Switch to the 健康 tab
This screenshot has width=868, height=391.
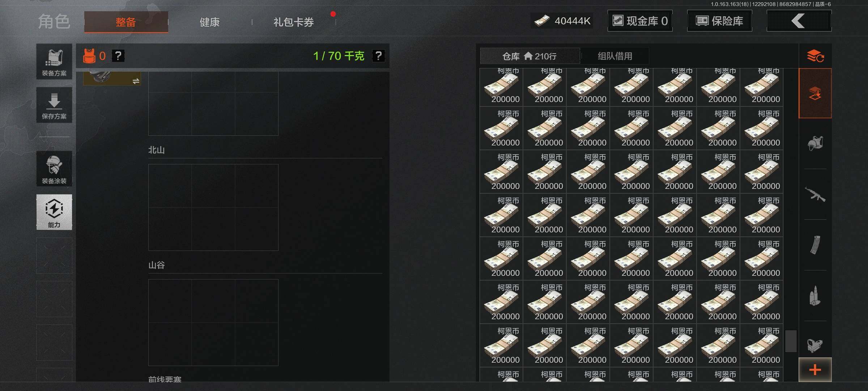tap(210, 22)
